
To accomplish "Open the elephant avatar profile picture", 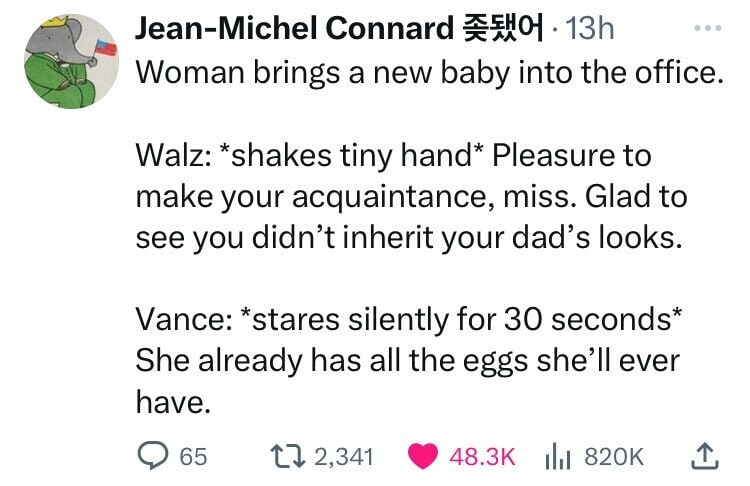I will [x=71, y=61].
